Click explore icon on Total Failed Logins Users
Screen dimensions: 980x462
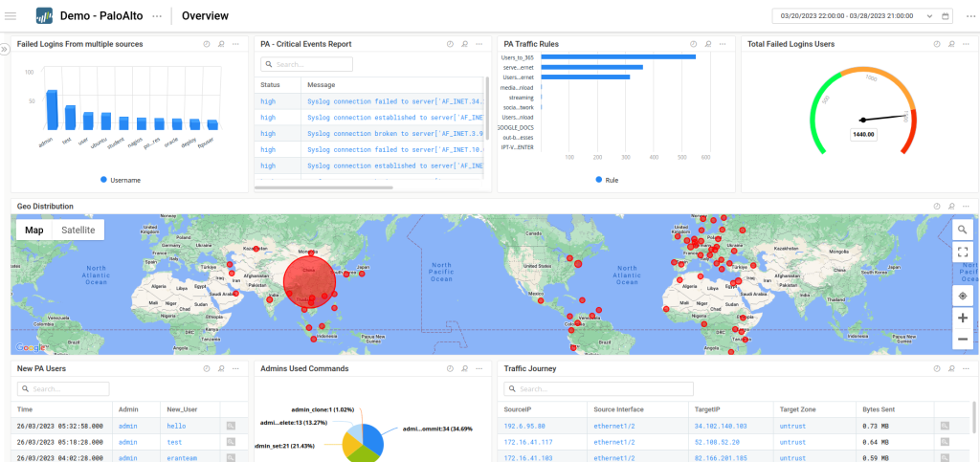coord(951,44)
